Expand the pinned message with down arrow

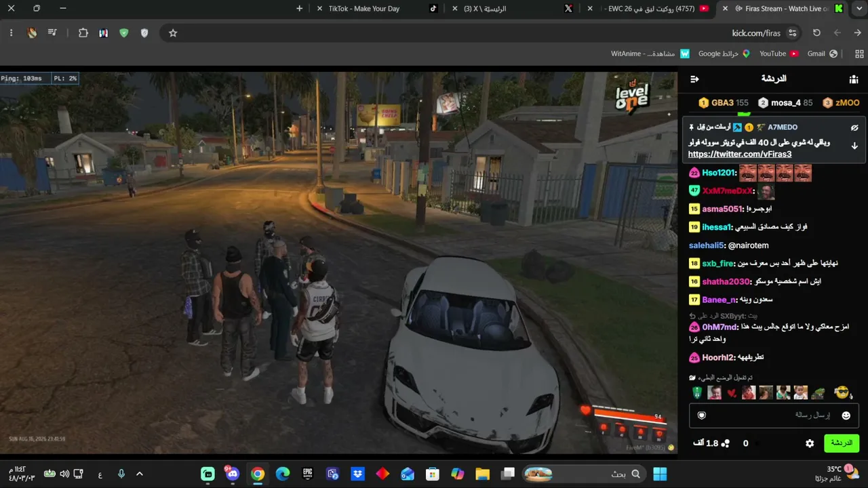click(854, 146)
